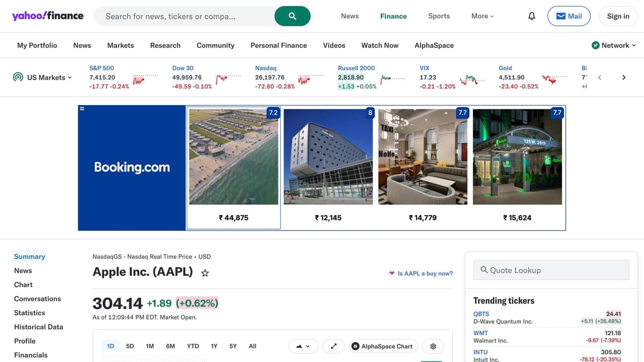Viewport: 644px width, 362px height.
Task: Click the News link in top header
Action: (350, 16)
